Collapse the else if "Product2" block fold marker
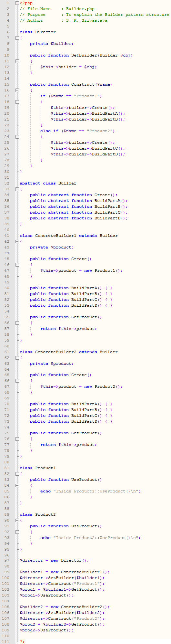The height and width of the screenshot is (644, 171). click(17, 137)
